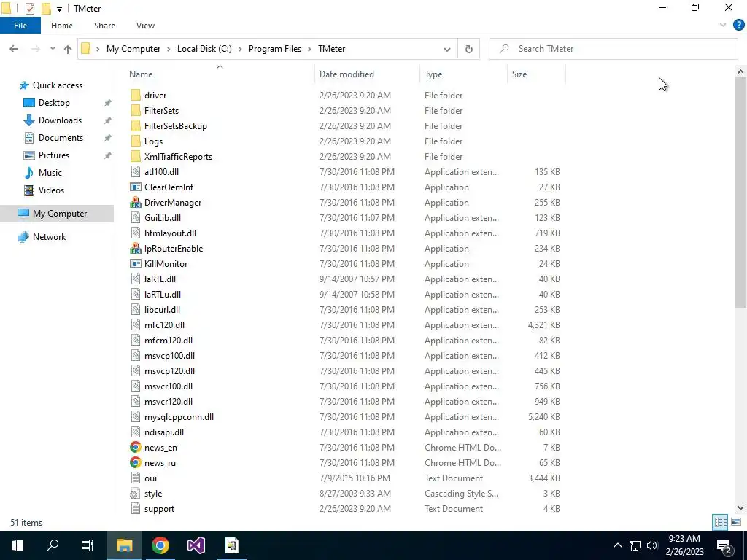The width and height of the screenshot is (747, 560).
Task: Open Task View on taskbar
Action: pyautogui.click(x=88, y=545)
